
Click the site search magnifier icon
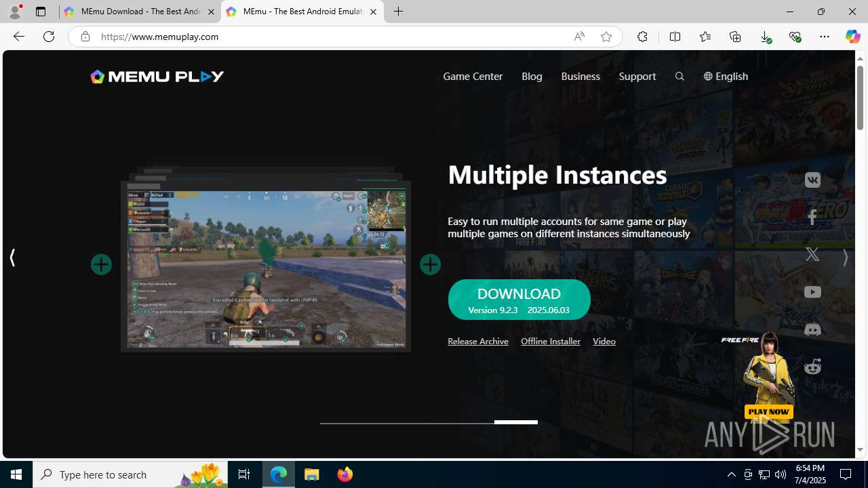tap(679, 77)
